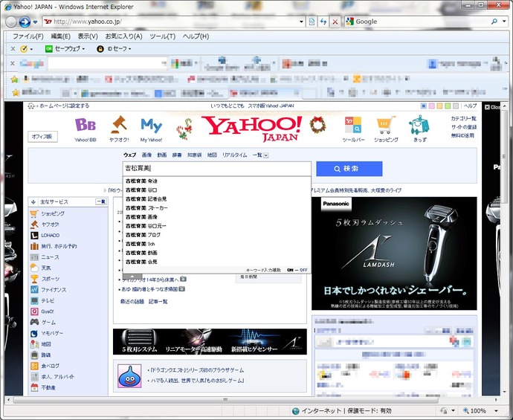This screenshot has width=513, height=420.
Task: Open テレビ in the services sidebar
Action: [x=48, y=300]
